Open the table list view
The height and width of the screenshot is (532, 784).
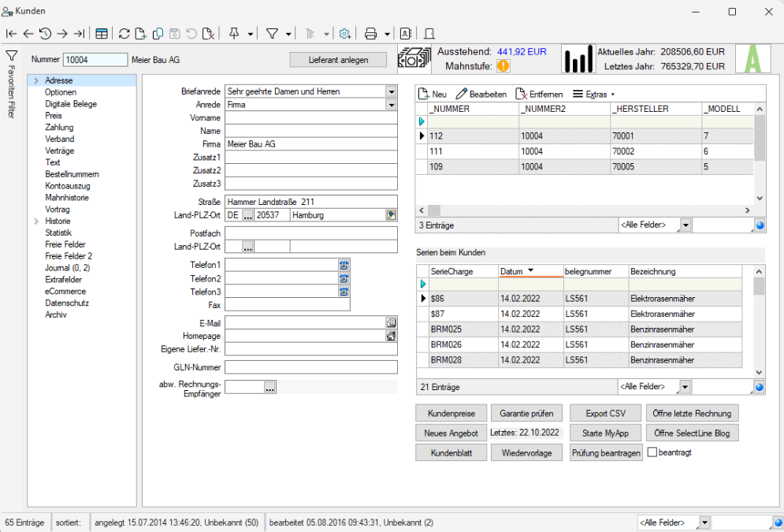coord(102,33)
